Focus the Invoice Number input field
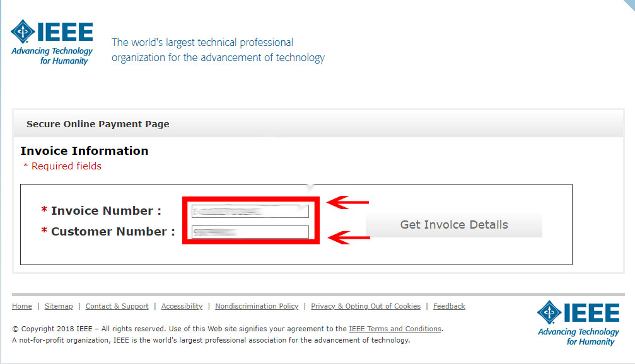Viewport: 635px width, 364px height. coord(250,211)
